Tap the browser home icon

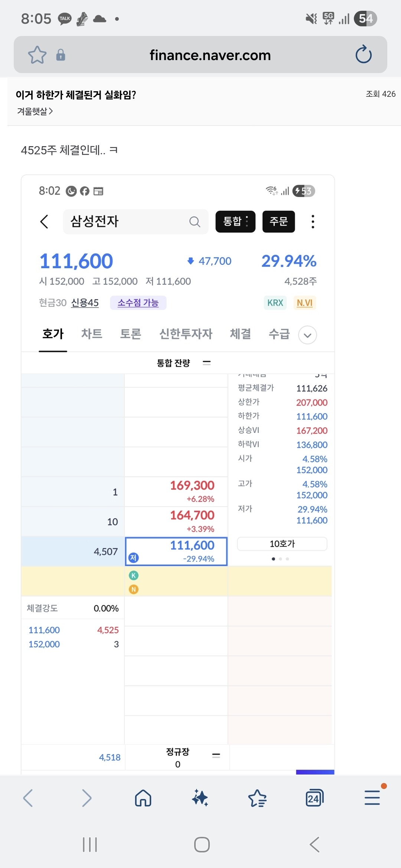click(x=143, y=798)
